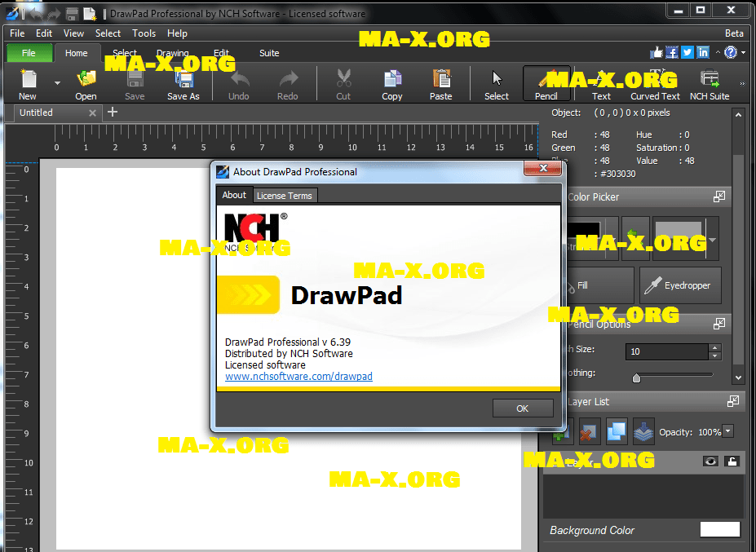This screenshot has width=756, height=552.
Task: Open the File menu in the menu bar
Action: click(17, 33)
